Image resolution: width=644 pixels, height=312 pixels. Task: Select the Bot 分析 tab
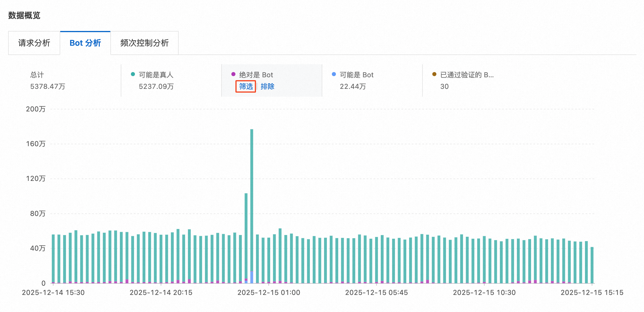[85, 43]
